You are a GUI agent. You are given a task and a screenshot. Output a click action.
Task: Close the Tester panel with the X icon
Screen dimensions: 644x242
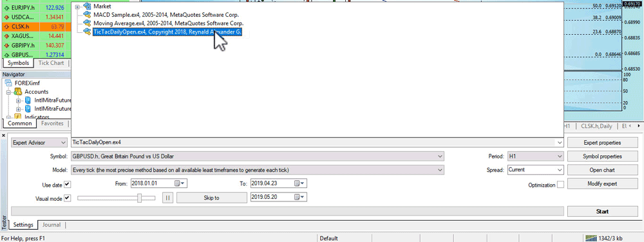pyautogui.click(x=3, y=135)
